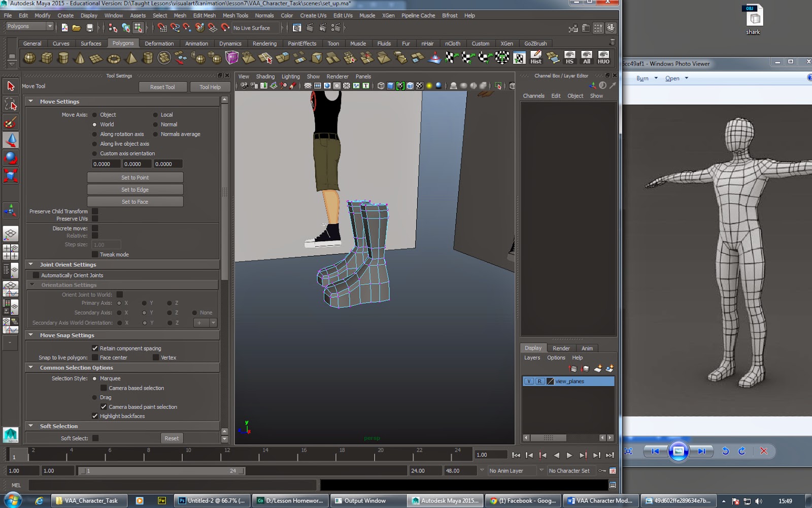Create a new layer in Layer Editor
This screenshot has height=508, width=812.
tap(598, 369)
